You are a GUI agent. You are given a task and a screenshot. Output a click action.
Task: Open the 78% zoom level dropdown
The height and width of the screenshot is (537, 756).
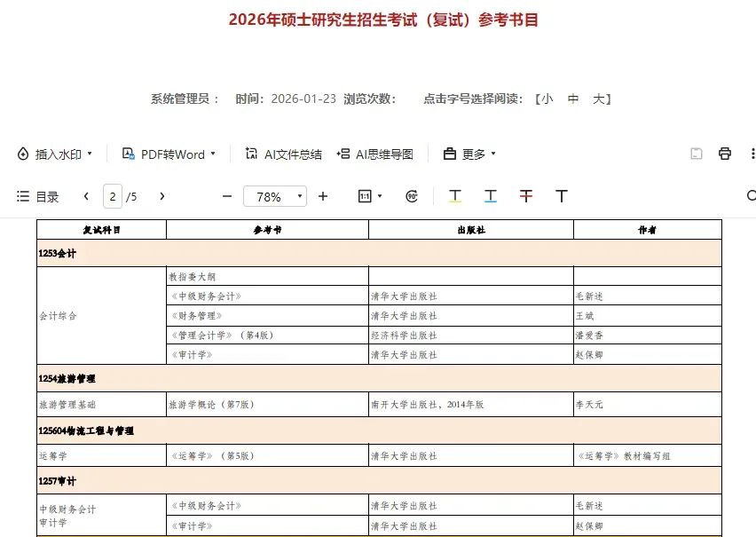point(275,196)
